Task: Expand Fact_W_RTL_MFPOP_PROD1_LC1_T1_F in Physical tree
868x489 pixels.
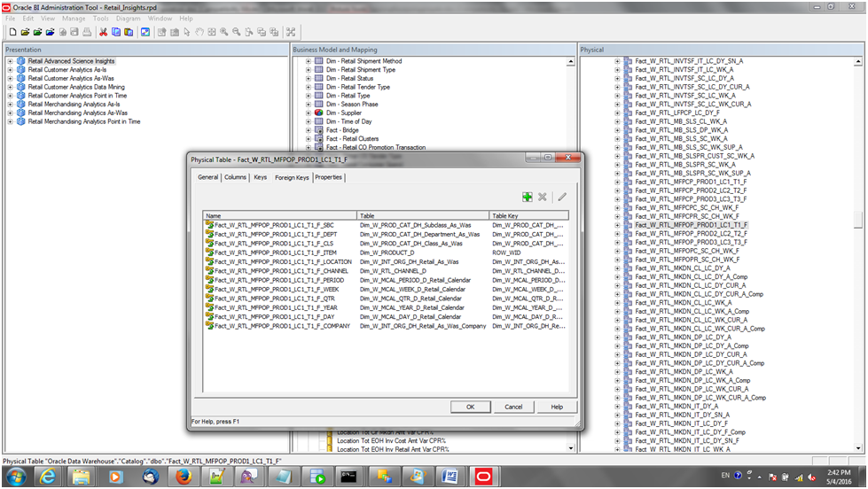Action: [617, 225]
